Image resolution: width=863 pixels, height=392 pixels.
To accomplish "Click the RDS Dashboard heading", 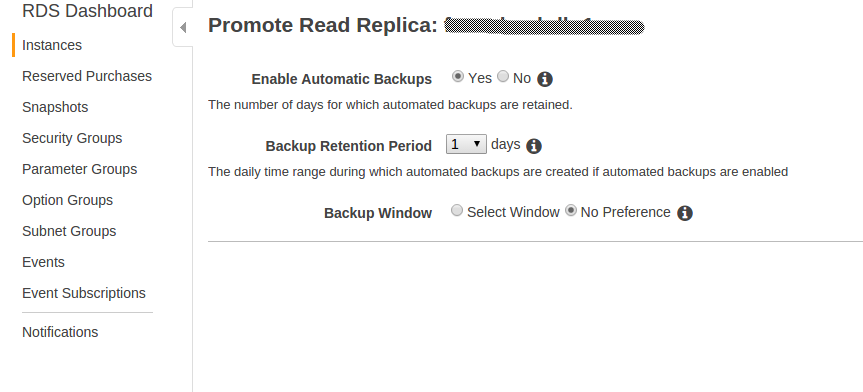I will point(88,11).
